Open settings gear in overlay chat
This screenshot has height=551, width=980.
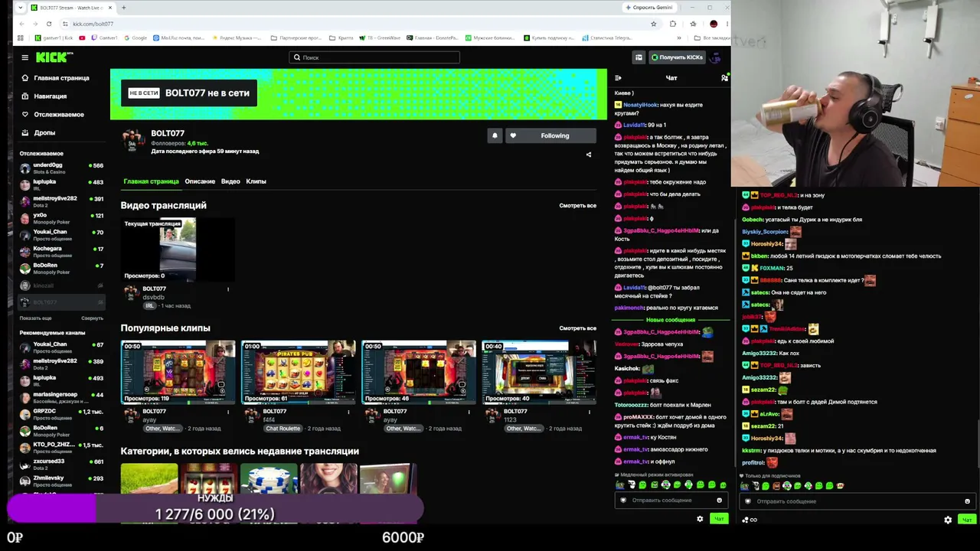948,520
